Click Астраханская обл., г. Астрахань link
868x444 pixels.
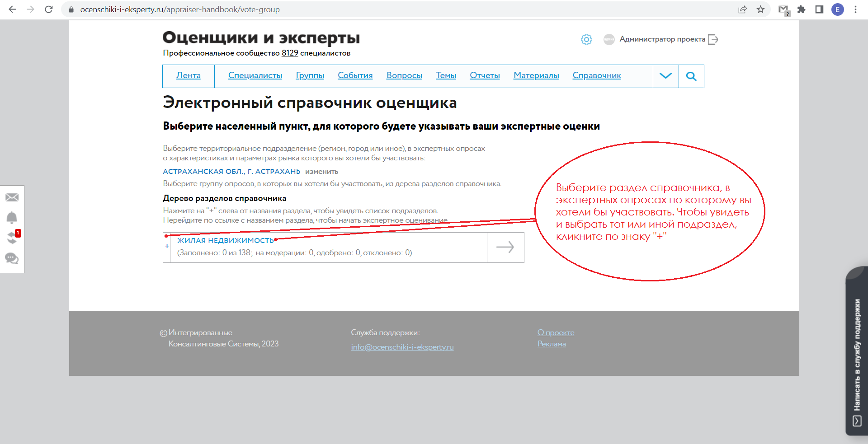click(x=231, y=171)
